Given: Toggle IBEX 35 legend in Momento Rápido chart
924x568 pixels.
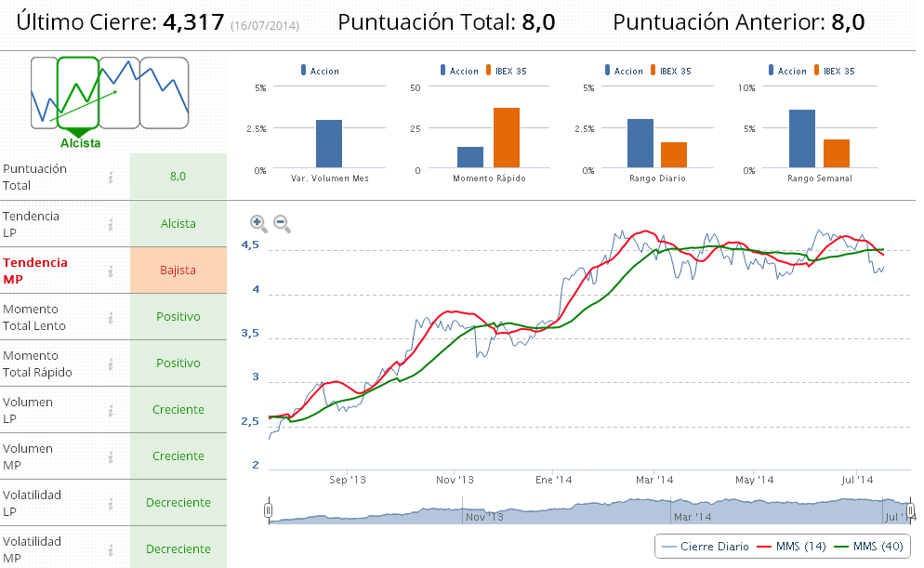Looking at the screenshot, I should (x=507, y=71).
